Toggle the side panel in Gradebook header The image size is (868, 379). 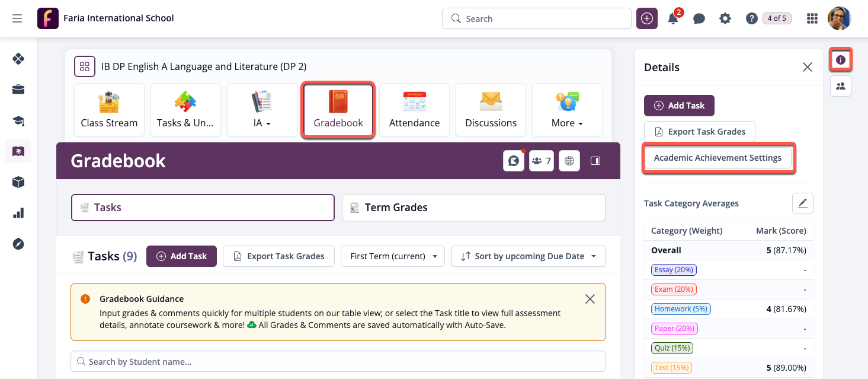595,161
